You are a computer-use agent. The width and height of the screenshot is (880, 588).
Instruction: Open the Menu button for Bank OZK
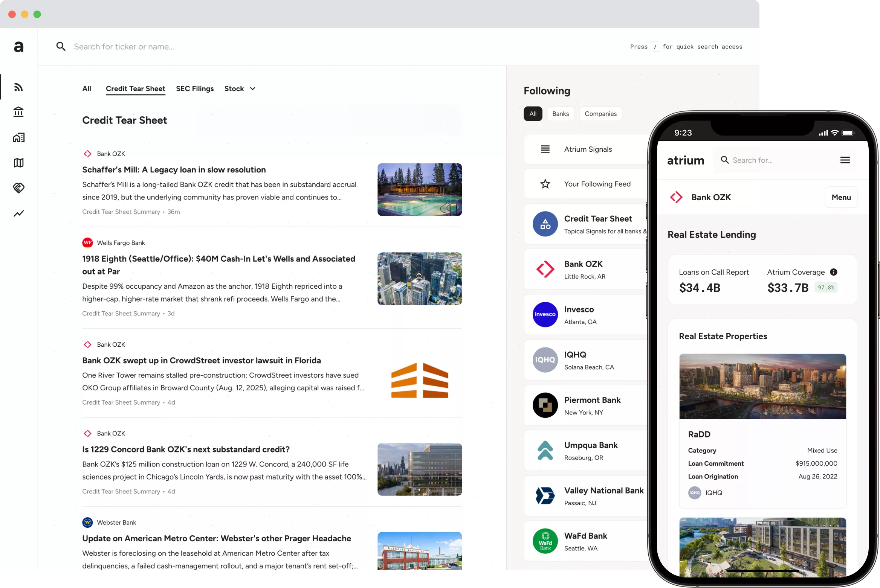[841, 197]
